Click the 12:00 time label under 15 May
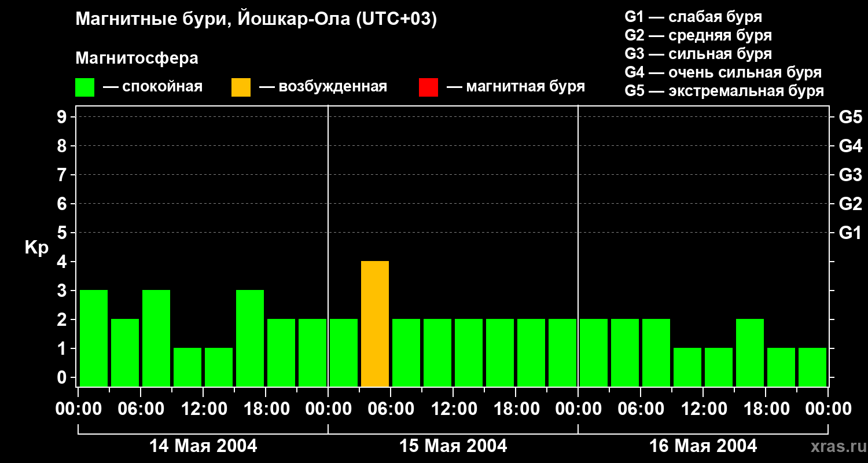 pyautogui.click(x=453, y=409)
